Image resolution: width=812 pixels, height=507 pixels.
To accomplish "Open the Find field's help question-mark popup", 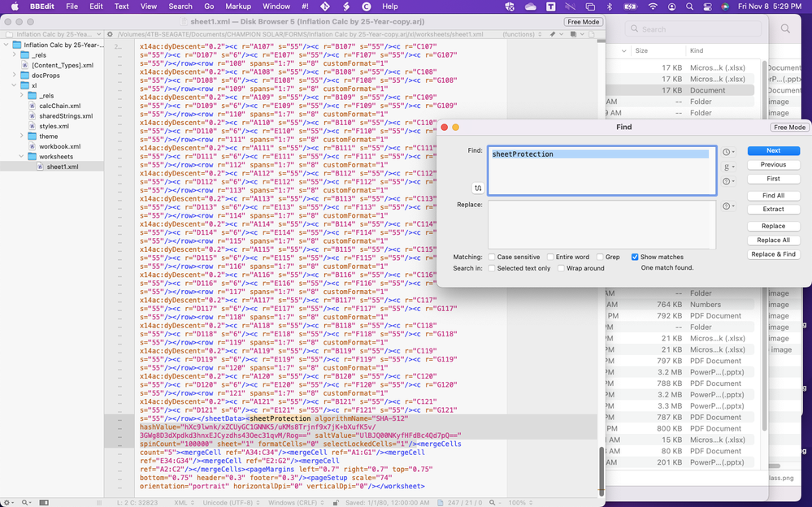I will point(728,181).
